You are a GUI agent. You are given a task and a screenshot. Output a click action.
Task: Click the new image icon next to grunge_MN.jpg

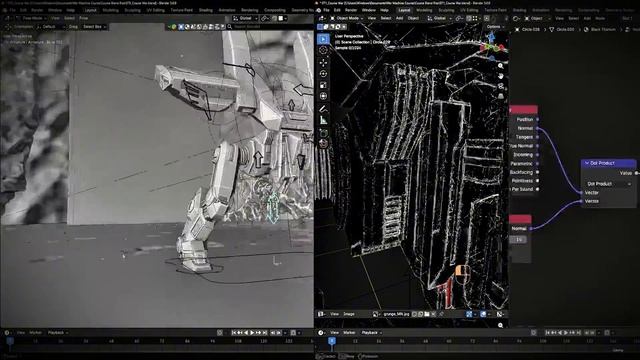coord(420,314)
